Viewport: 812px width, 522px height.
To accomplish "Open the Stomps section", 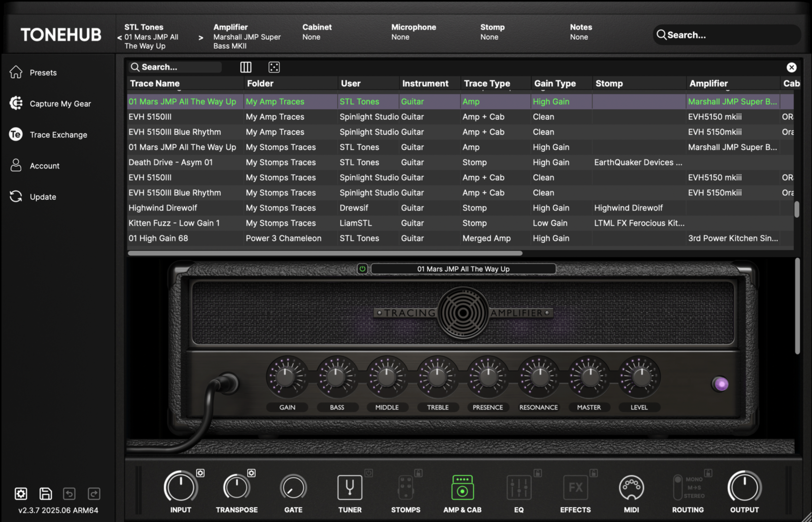I will tap(406, 487).
